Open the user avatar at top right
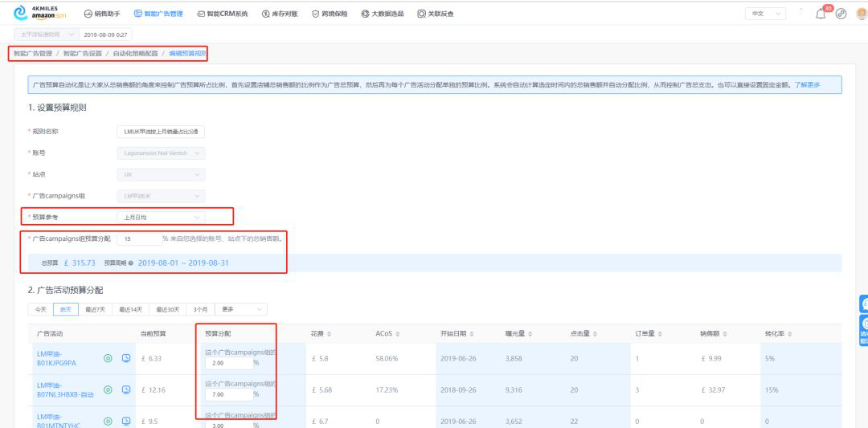Viewport: 868px width, 428px height. 862,14
